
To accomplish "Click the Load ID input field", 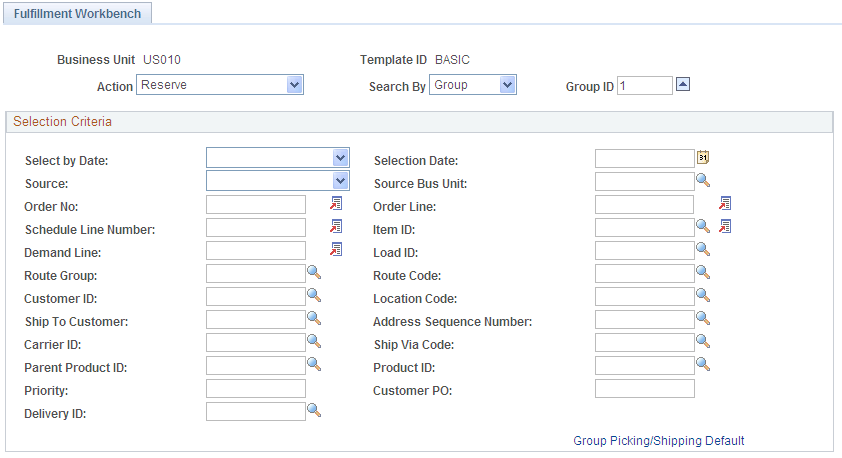I will (644, 251).
